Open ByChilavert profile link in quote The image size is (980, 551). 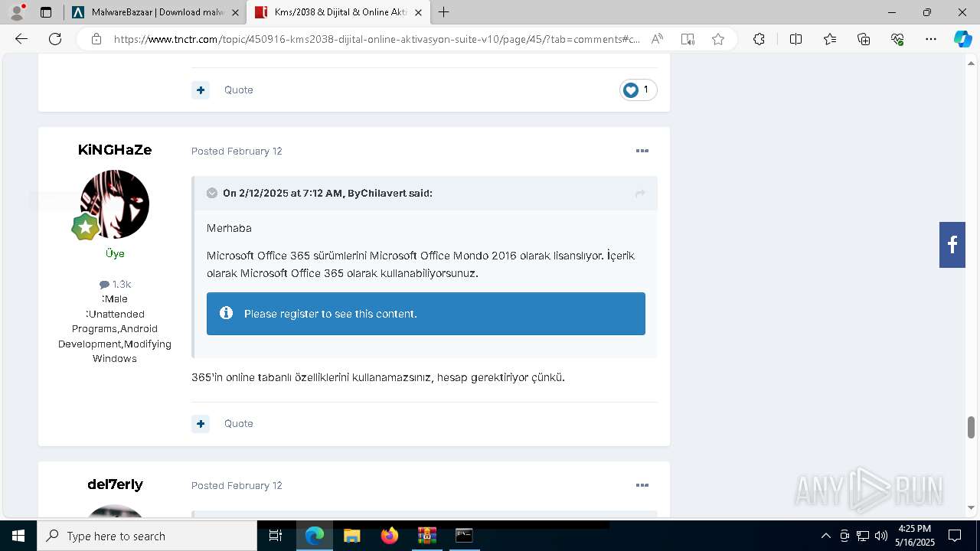click(377, 193)
